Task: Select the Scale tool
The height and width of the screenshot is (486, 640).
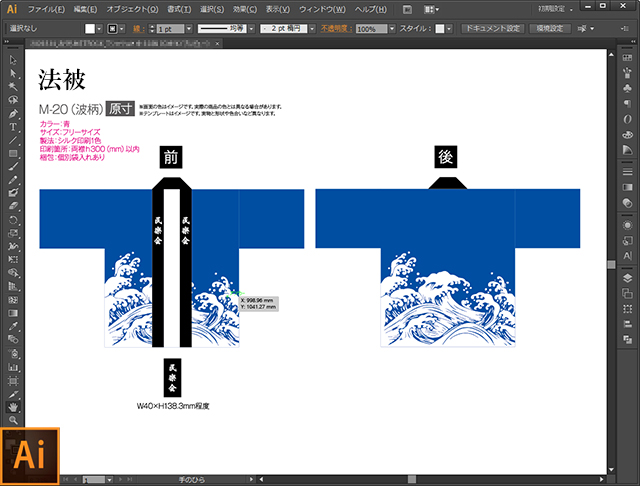Action: click(x=13, y=233)
